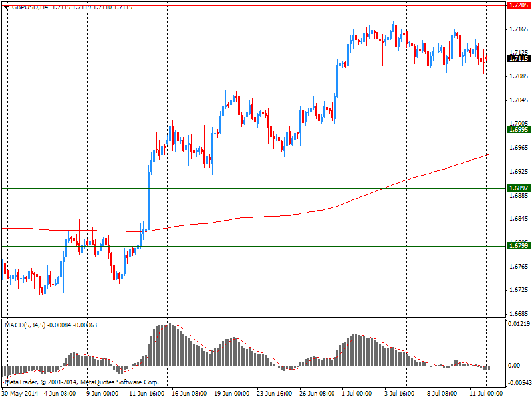Viewport: 532px width, 399px height.
Task: Click the 30 May 2014 date label
Action: (20, 394)
